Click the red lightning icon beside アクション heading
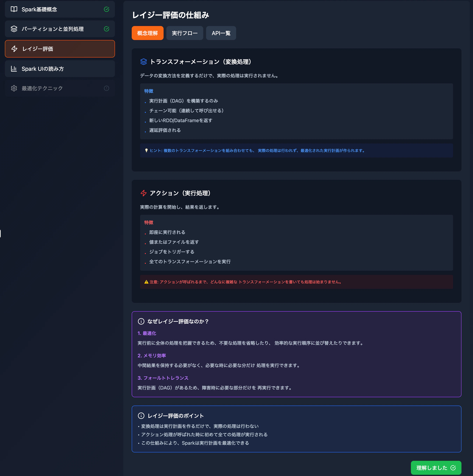Viewport: 473px width, 476px height. click(144, 193)
